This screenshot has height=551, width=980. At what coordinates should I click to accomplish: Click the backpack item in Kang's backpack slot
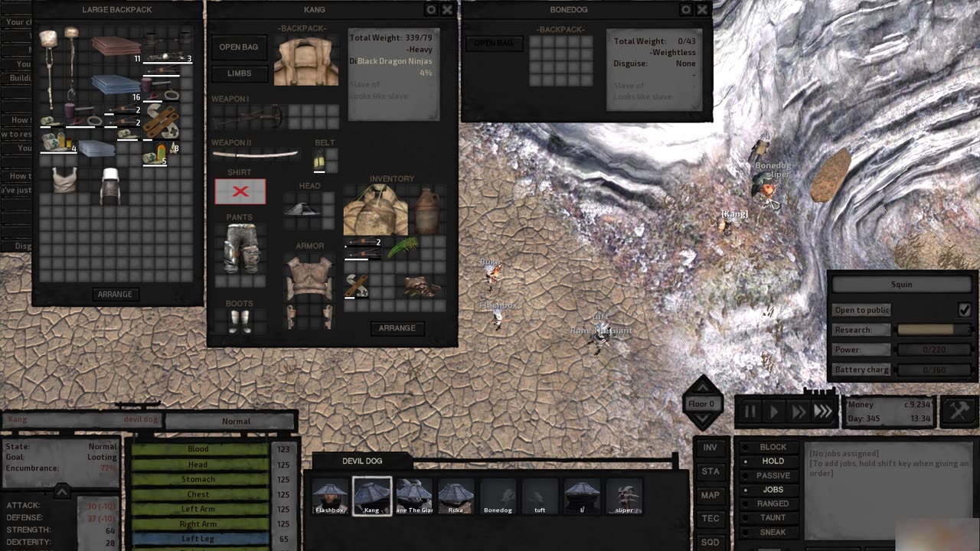click(x=306, y=60)
